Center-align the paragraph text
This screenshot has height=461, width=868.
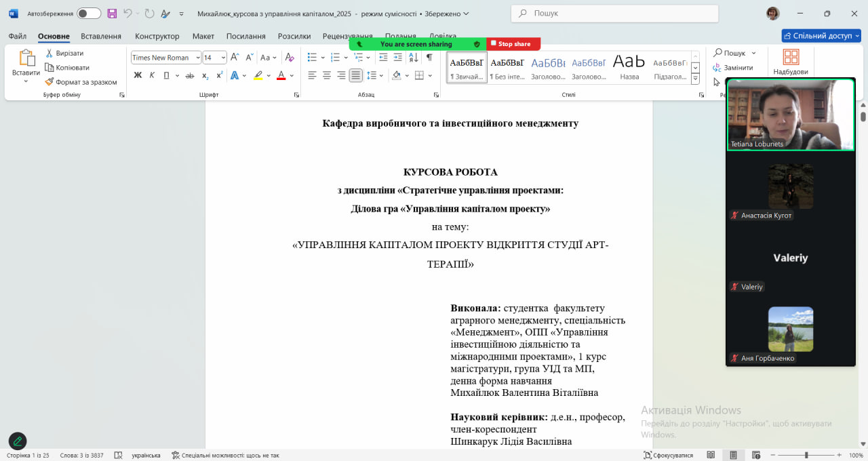(327, 75)
